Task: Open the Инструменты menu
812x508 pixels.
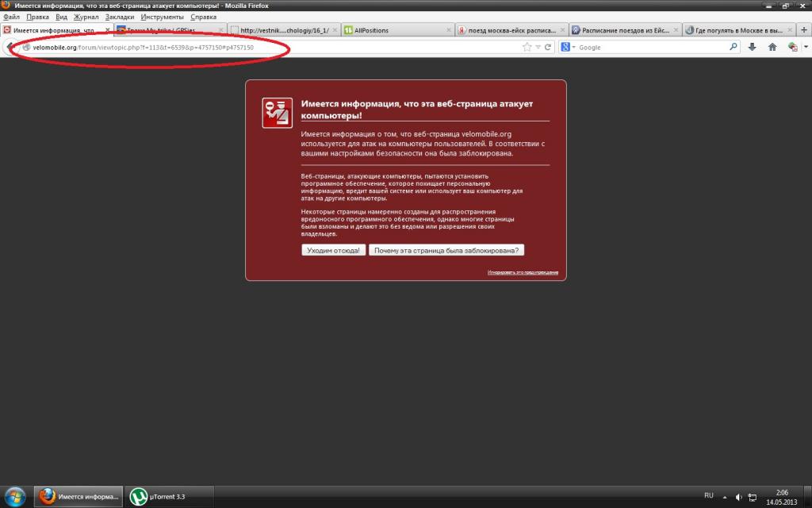Action: click(162, 17)
